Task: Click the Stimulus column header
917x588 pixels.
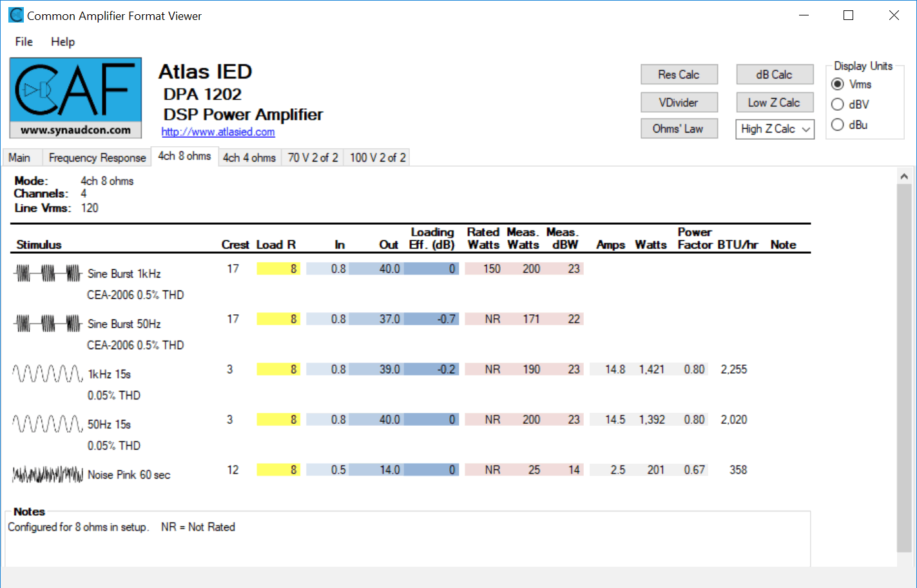Action: 39,245
